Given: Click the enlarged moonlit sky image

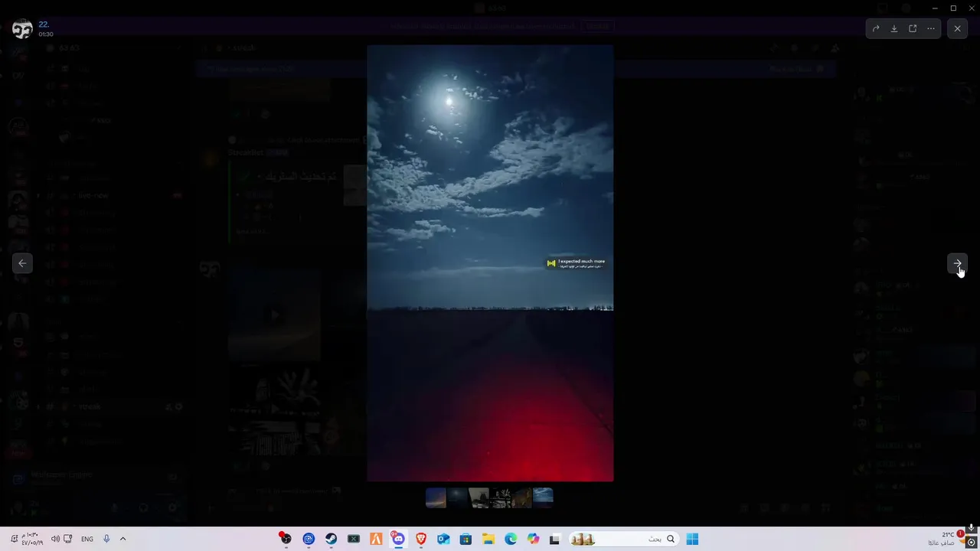Looking at the screenshot, I should tap(490, 263).
